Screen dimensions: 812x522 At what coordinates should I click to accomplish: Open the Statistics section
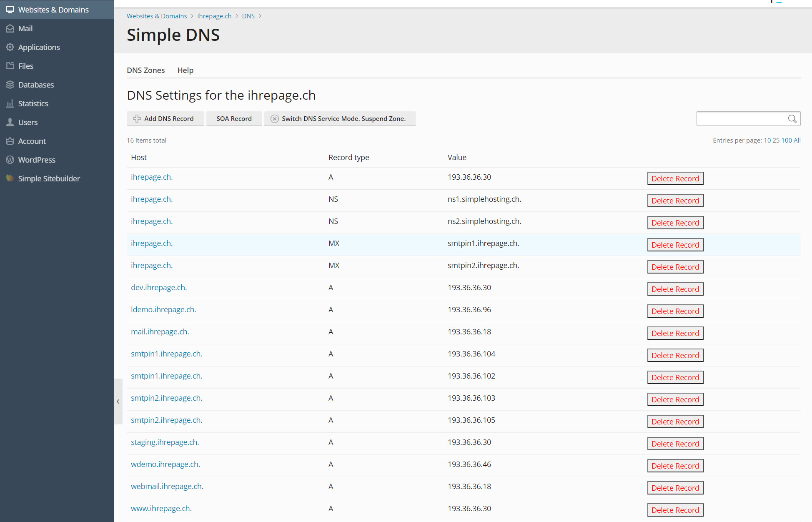(x=33, y=103)
